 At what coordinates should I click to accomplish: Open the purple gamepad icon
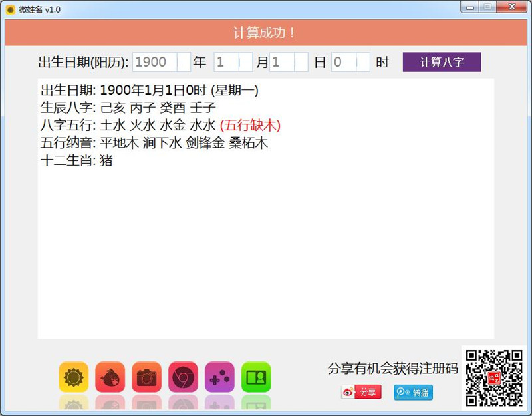coord(219,377)
